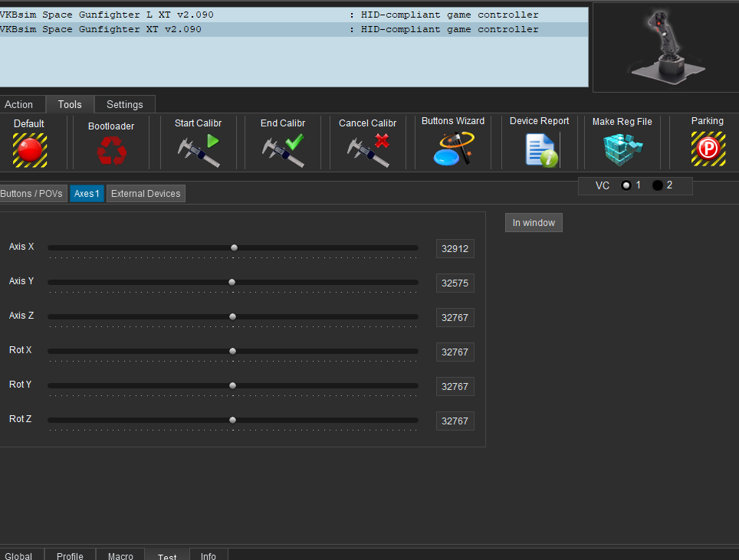This screenshot has width=739, height=560.
Task: Click the Default red button icon
Action: pyautogui.click(x=30, y=150)
